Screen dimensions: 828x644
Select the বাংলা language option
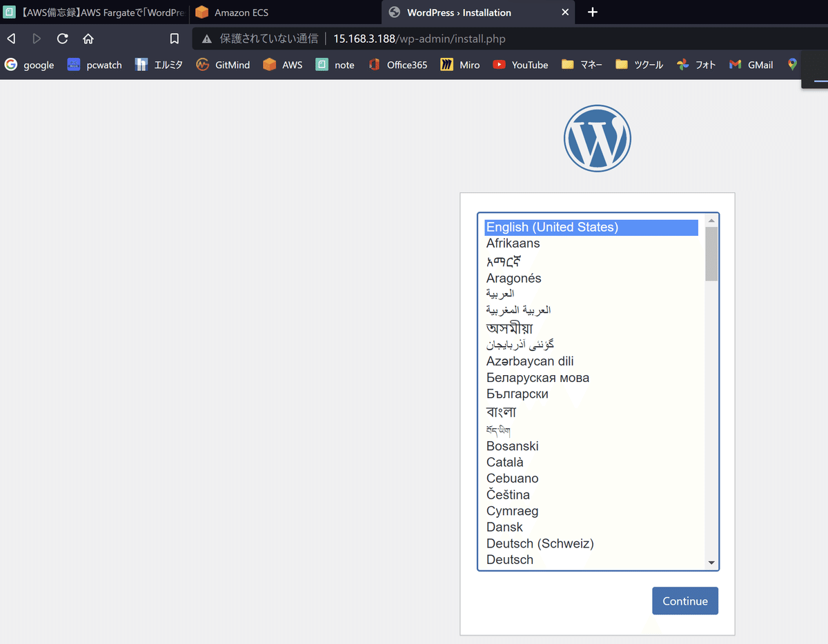point(591,412)
